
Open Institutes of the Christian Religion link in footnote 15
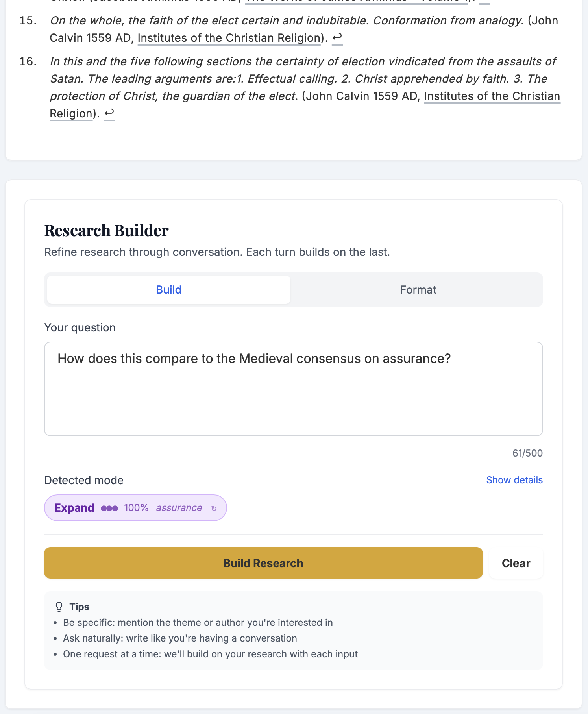point(229,38)
